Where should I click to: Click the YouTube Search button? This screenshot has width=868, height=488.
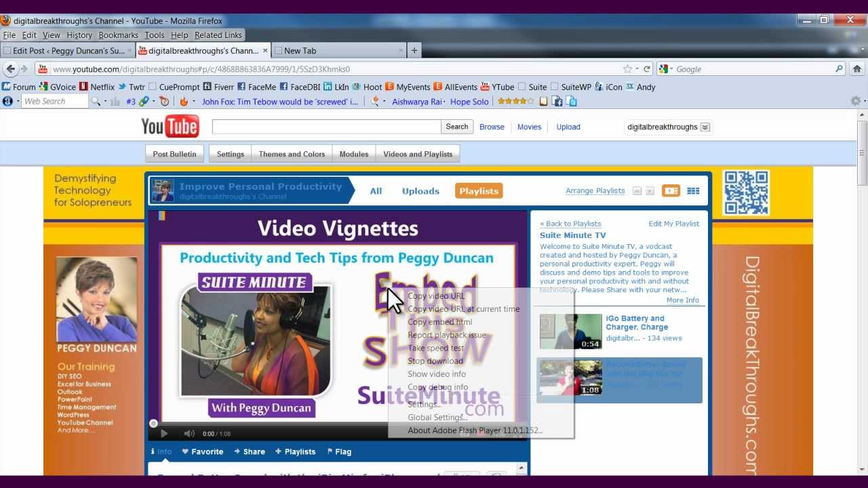(x=457, y=127)
